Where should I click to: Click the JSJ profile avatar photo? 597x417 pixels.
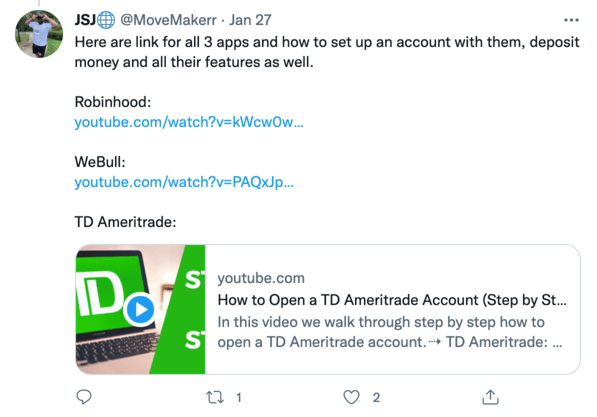coord(38,34)
